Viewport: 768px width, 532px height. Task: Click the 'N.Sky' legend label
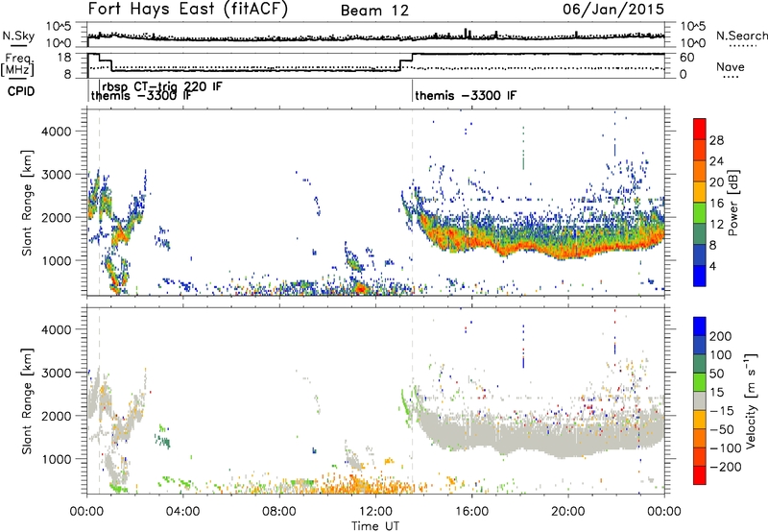(x=18, y=36)
